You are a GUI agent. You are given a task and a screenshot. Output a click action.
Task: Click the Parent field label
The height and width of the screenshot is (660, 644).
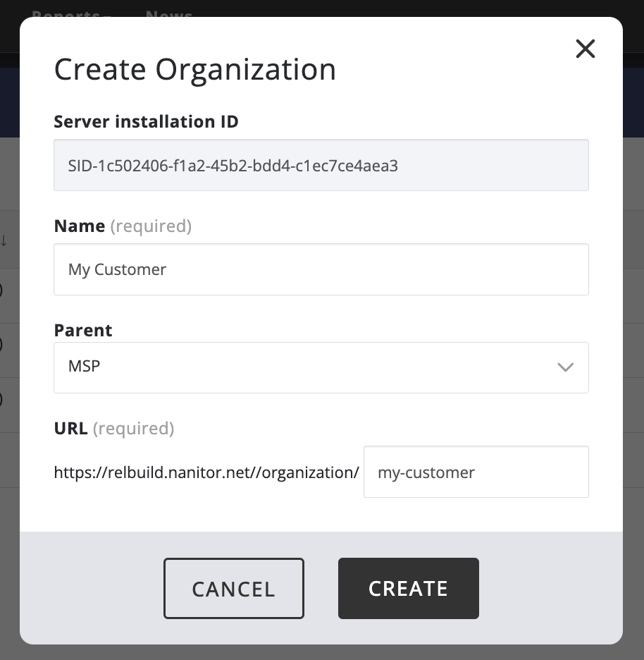click(83, 330)
